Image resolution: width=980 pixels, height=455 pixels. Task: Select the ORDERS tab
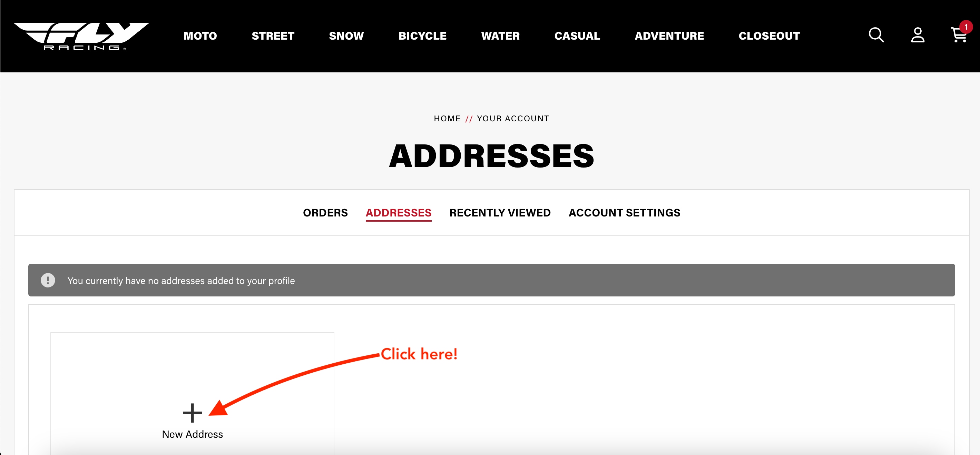point(325,212)
